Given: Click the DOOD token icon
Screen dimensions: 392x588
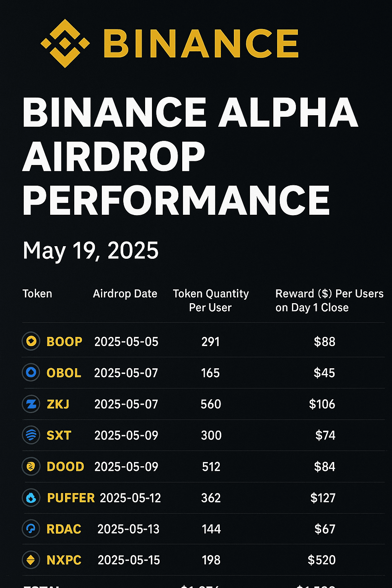Looking at the screenshot, I should point(31,467).
